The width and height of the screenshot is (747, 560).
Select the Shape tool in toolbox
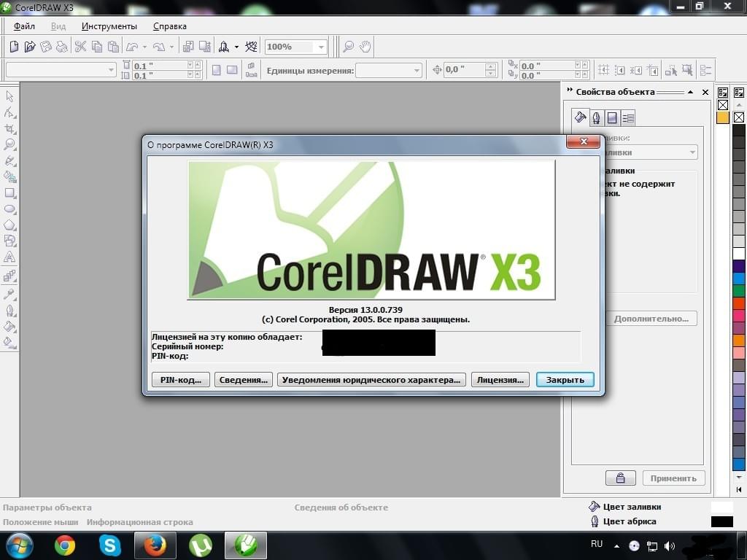(9, 112)
